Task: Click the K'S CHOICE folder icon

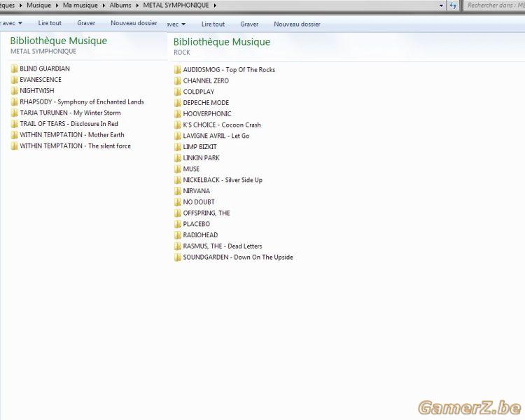Action: click(178, 125)
